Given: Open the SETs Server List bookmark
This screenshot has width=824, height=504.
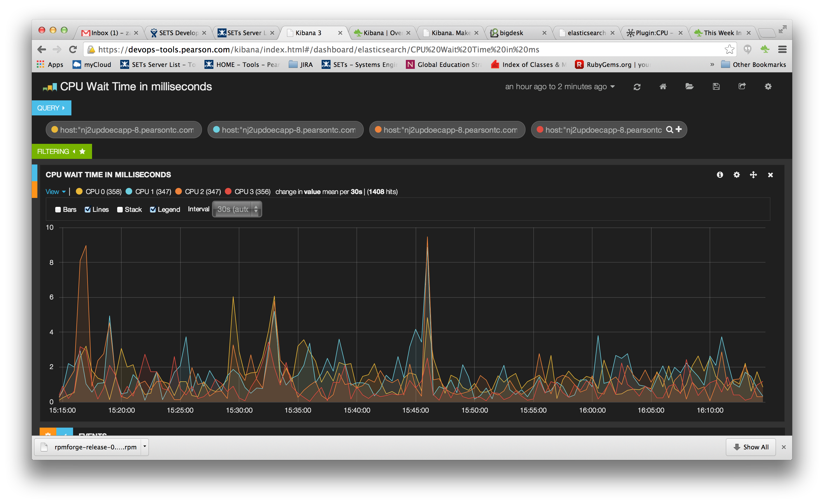Looking at the screenshot, I should click(x=158, y=64).
